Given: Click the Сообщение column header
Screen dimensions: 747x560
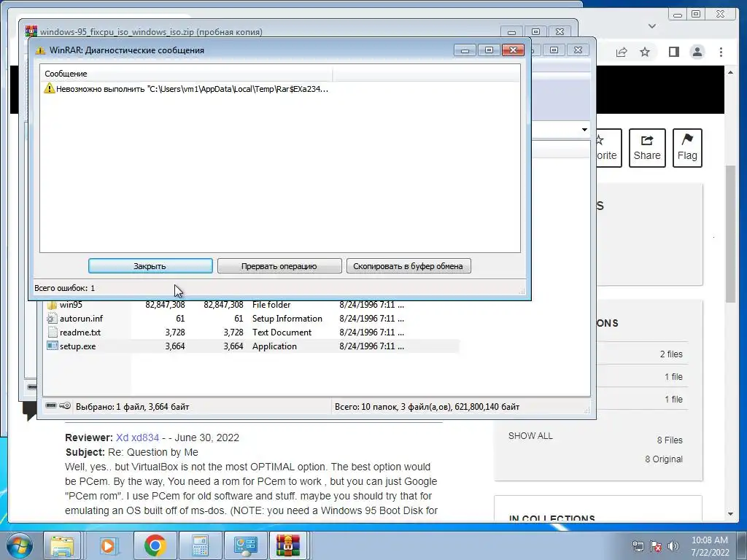Looking at the screenshot, I should [187, 74].
